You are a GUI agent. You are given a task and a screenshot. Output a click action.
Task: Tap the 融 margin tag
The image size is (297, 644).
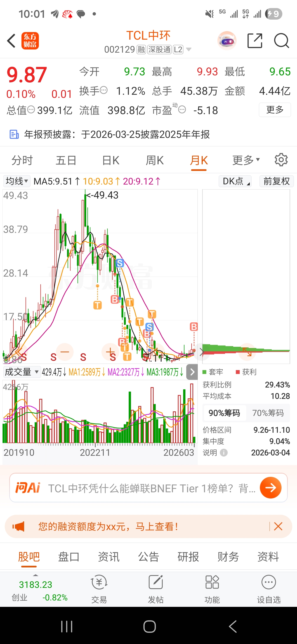tap(141, 50)
